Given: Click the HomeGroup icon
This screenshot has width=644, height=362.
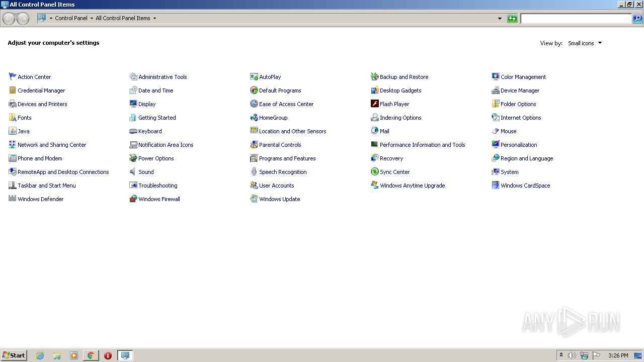Looking at the screenshot, I should coord(254,117).
